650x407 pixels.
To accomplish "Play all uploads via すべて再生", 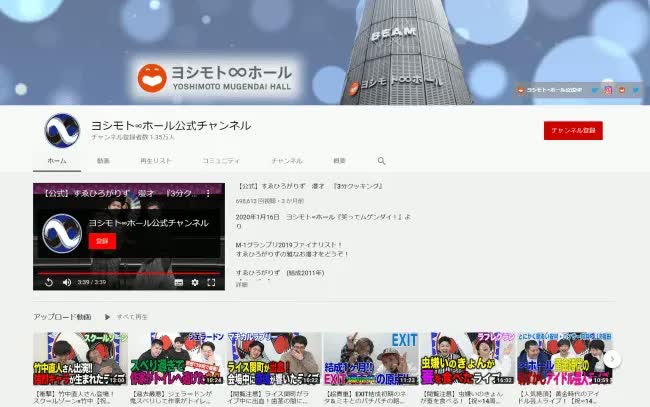I will 133,316.
